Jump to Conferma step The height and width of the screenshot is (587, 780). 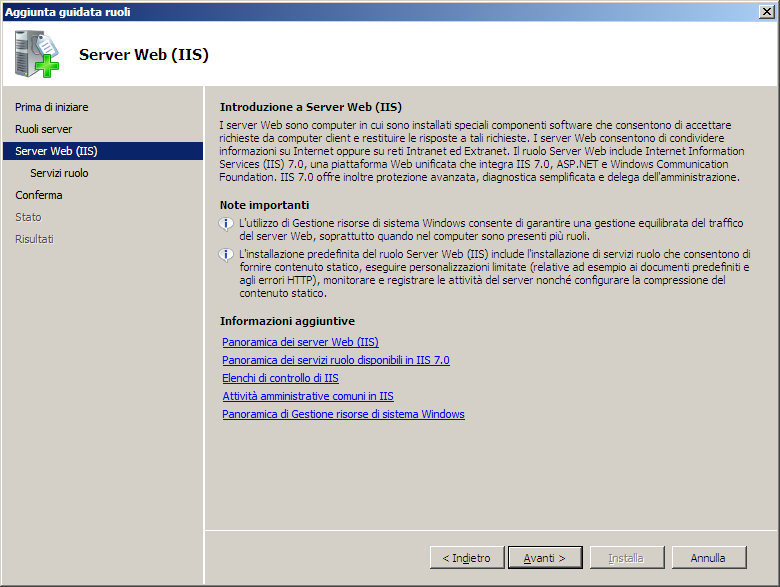pos(39,195)
